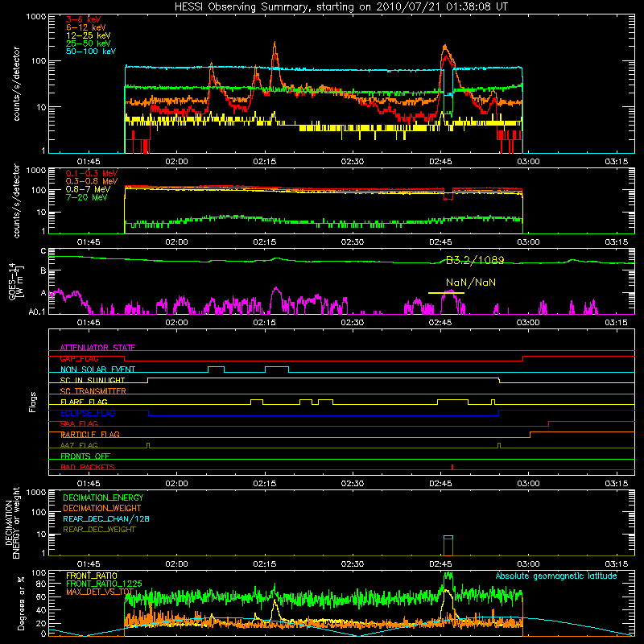Select the BAD_PACKETS flag label
The image size is (644, 644).
coord(88,467)
